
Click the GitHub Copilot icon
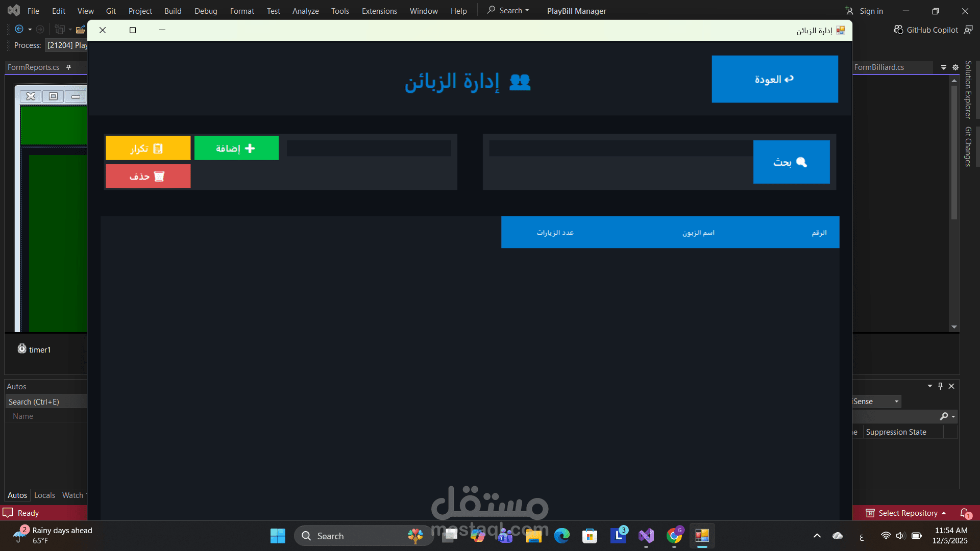(x=898, y=30)
